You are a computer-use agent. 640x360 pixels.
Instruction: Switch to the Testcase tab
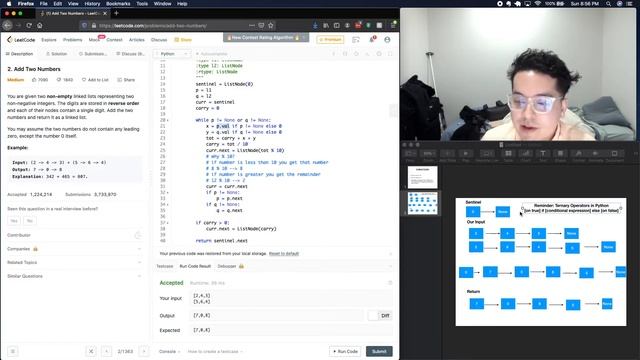click(x=165, y=266)
